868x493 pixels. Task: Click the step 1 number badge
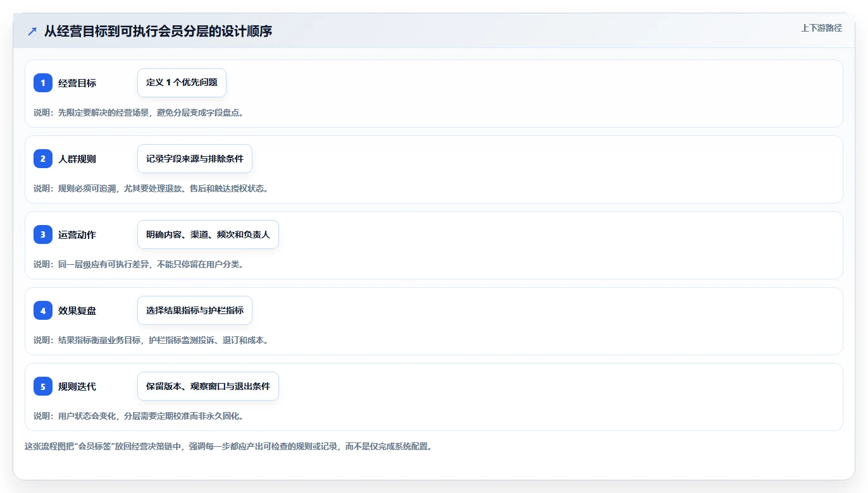[43, 83]
